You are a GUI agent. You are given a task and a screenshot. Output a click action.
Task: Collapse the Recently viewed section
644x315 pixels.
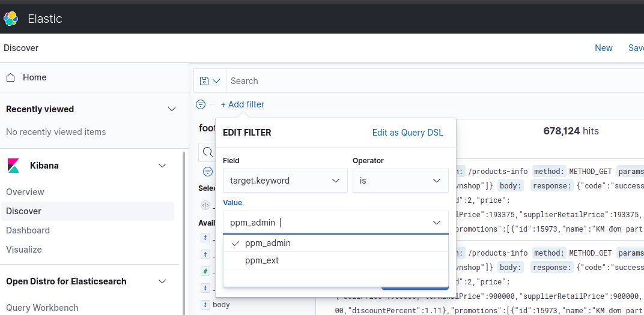point(172,109)
